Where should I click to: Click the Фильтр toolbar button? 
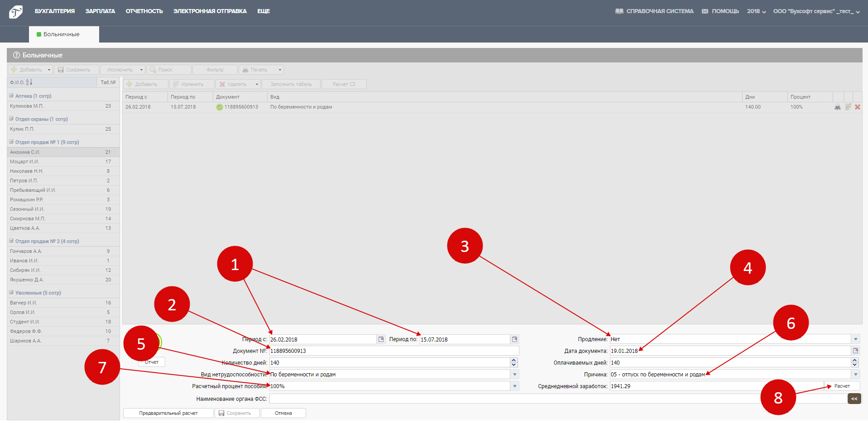[215, 70]
